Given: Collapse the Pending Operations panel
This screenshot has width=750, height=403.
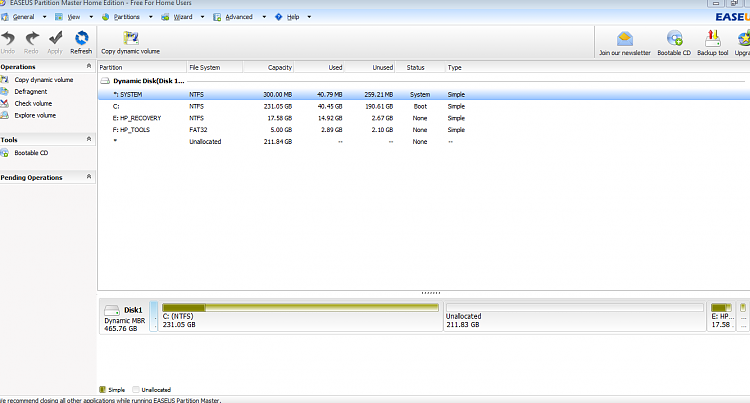Looking at the screenshot, I should [x=88, y=177].
